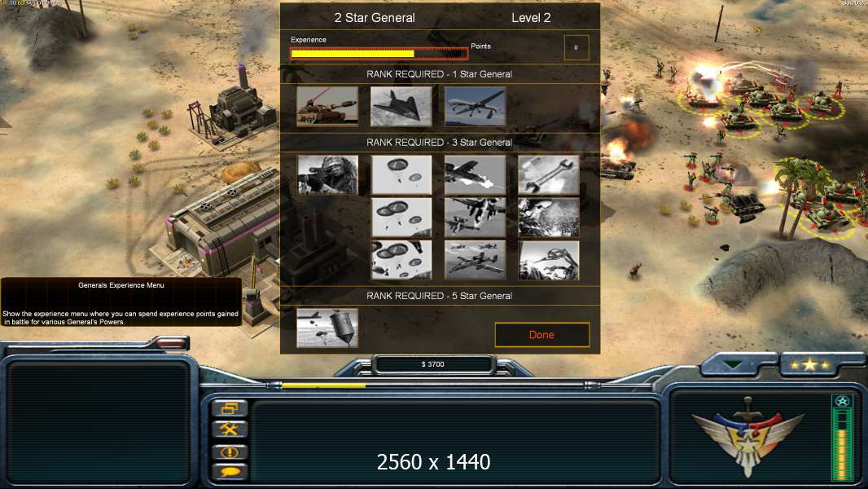This screenshot has width=868, height=489.
Task: Choose the Spy Drone power icon
Action: tap(475, 106)
